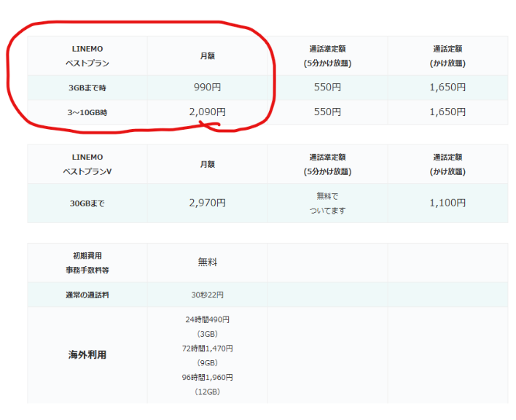The width and height of the screenshot is (516, 420).
Task: Click "通話準定額" header in the ベストプランV table
Action: coord(327,164)
